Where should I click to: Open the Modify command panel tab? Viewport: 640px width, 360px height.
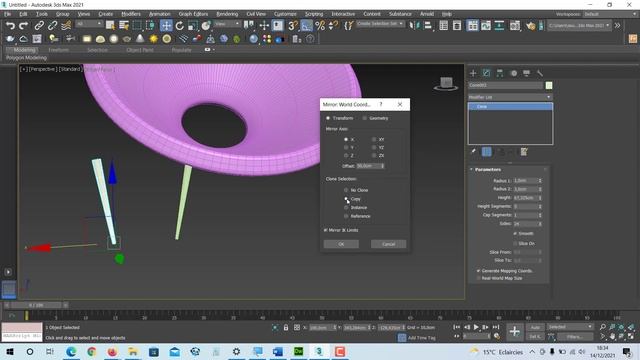click(486, 73)
